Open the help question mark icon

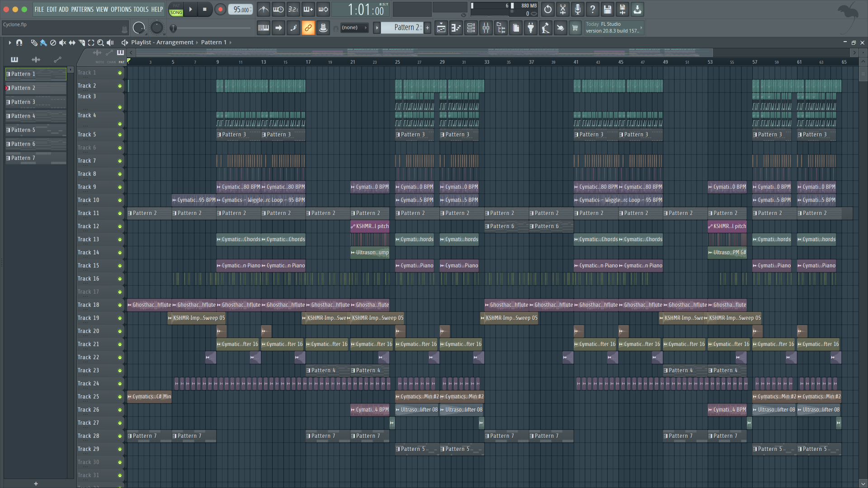click(x=593, y=9)
